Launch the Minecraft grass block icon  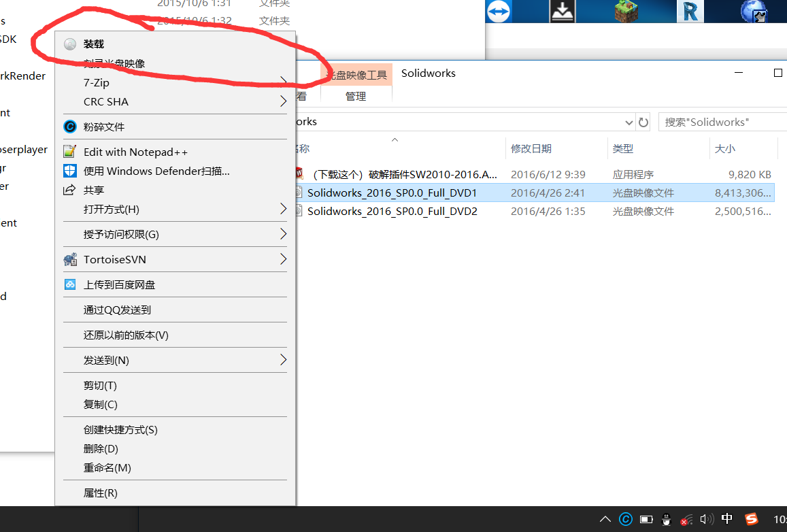pyautogui.click(x=626, y=11)
